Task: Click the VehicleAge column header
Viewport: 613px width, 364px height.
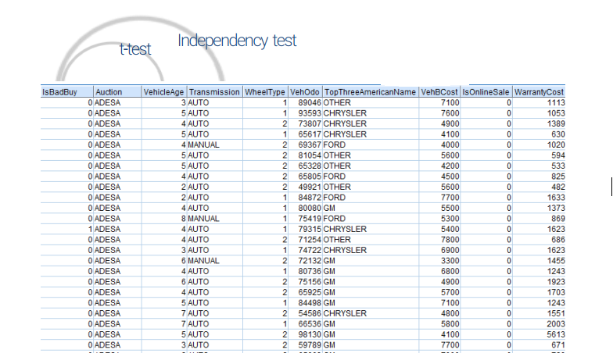Action: point(163,92)
